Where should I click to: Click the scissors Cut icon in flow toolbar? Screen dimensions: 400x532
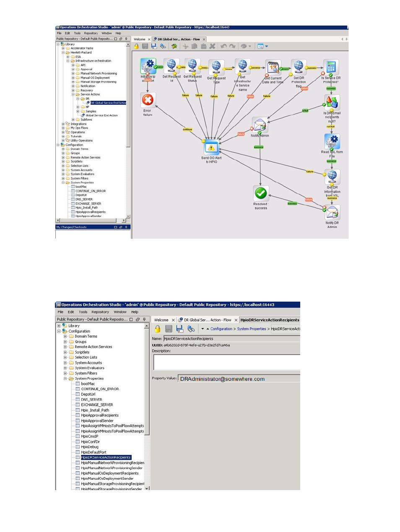pyautogui.click(x=185, y=46)
